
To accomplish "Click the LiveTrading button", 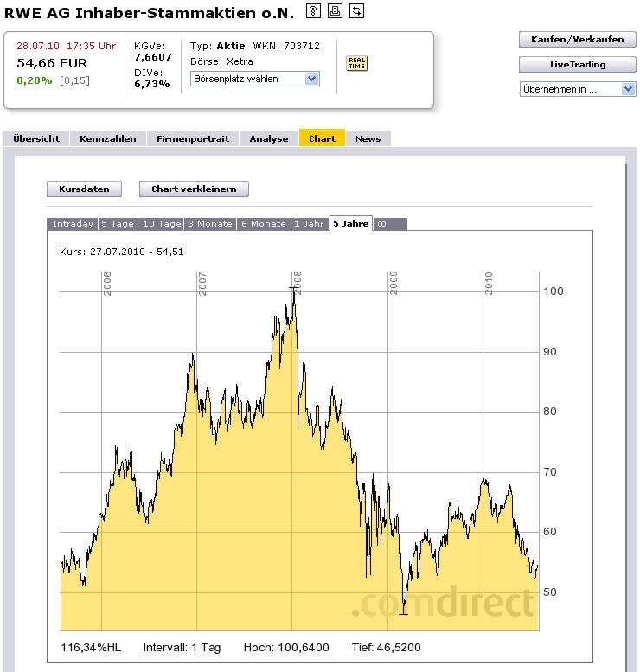I will pos(578,65).
